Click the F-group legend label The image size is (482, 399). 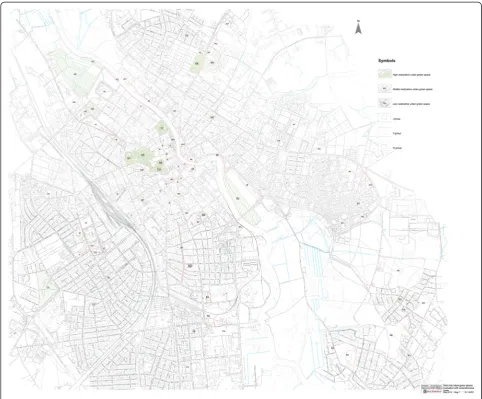point(397,133)
